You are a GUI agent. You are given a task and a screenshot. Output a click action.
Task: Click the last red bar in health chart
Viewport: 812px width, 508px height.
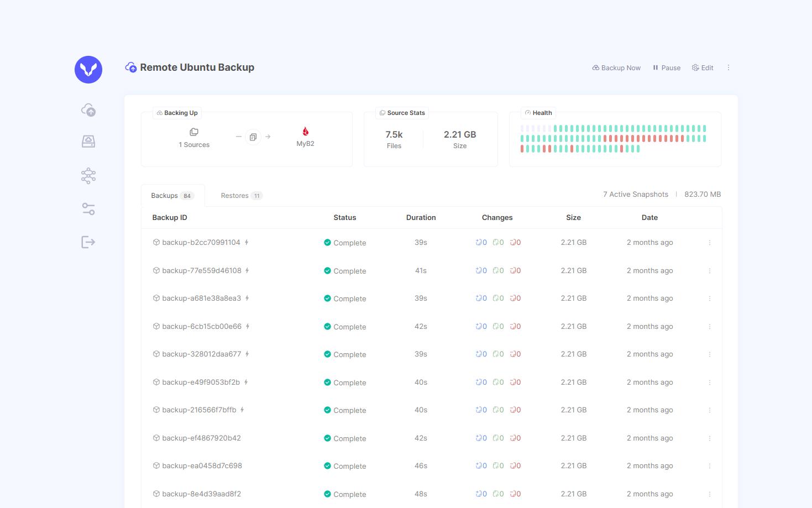[x=622, y=149]
